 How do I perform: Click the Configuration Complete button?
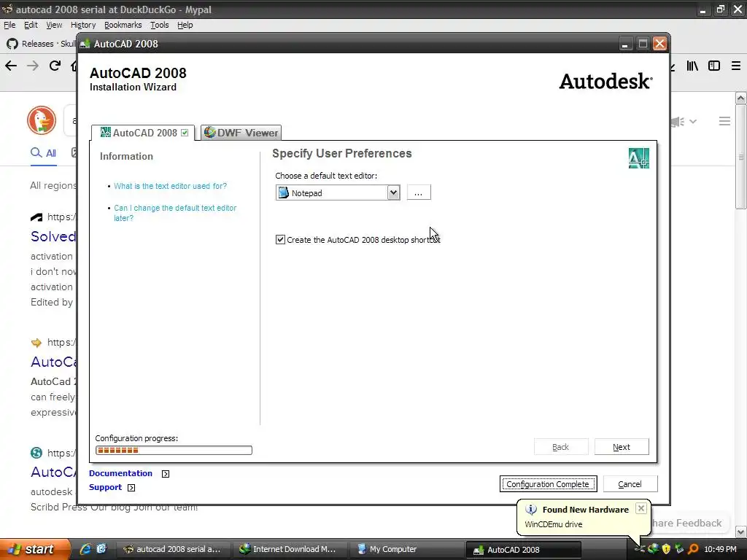548,484
